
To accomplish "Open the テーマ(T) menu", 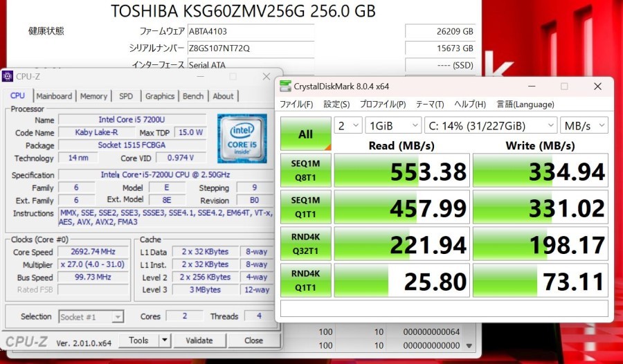I will [x=430, y=104].
